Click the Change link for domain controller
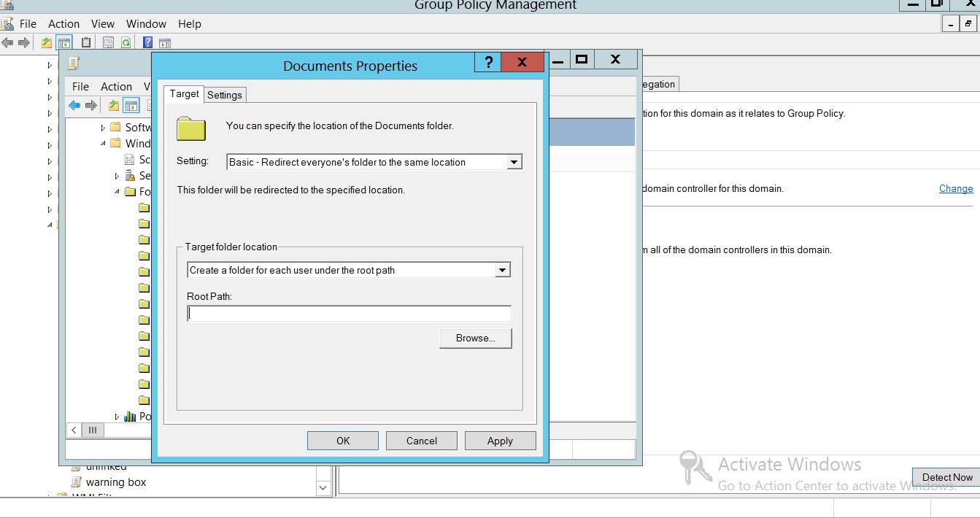The height and width of the screenshot is (518, 980). click(955, 188)
